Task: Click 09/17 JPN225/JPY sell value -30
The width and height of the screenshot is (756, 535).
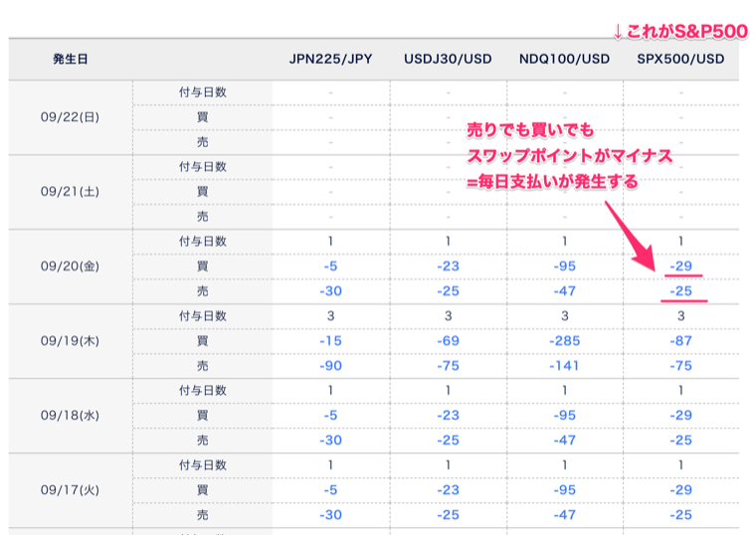Action: coord(330,515)
